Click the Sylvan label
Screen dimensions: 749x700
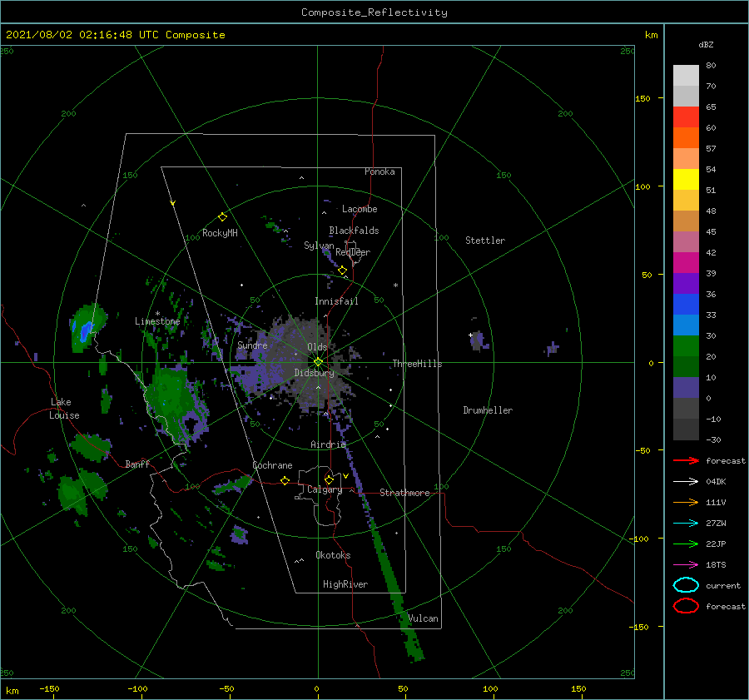point(319,246)
